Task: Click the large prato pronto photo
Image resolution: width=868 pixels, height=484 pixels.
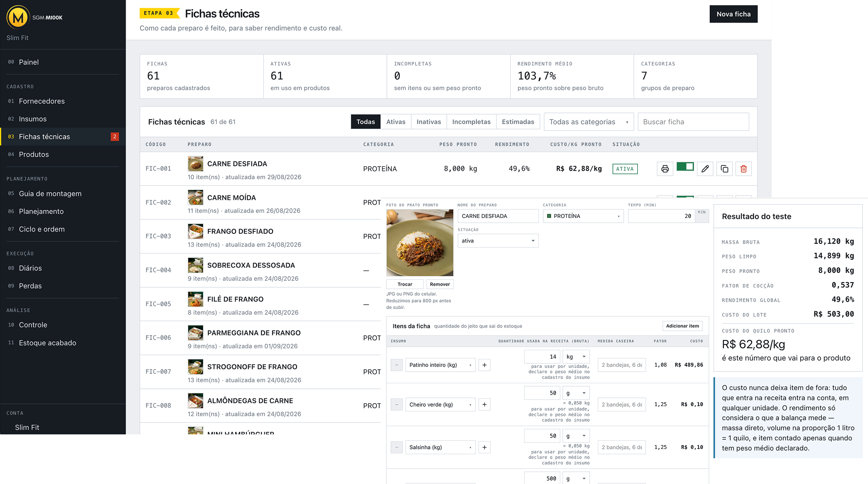Action: coord(420,243)
